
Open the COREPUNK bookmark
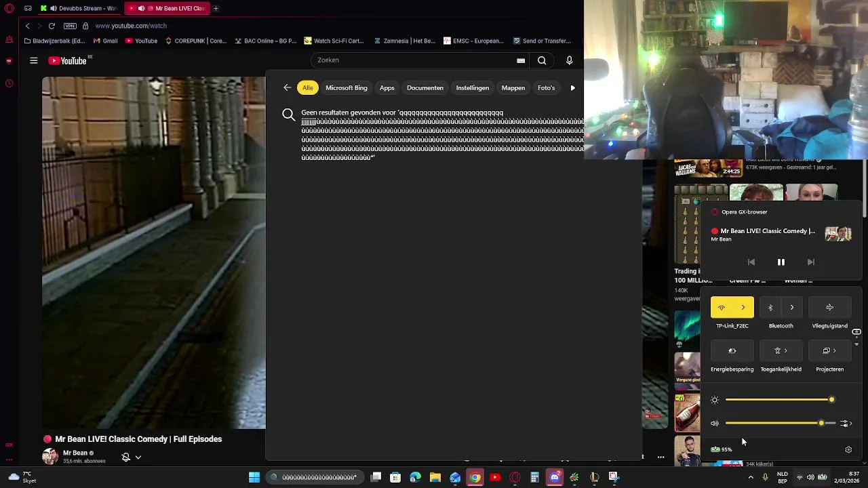pyautogui.click(x=195, y=41)
